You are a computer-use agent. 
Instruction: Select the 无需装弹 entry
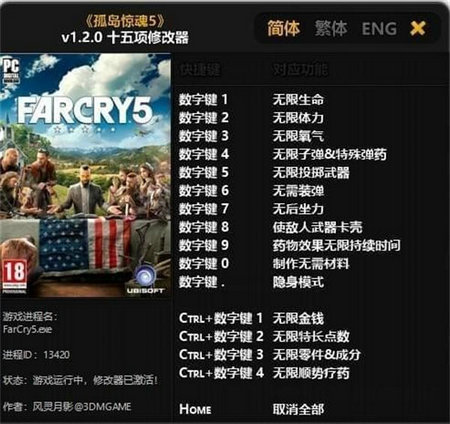point(298,191)
